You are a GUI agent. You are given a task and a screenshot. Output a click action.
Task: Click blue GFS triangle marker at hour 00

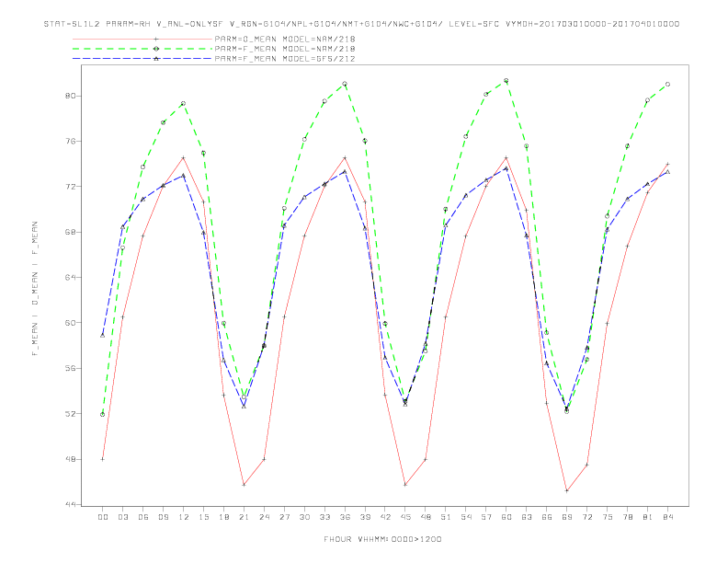(103, 335)
